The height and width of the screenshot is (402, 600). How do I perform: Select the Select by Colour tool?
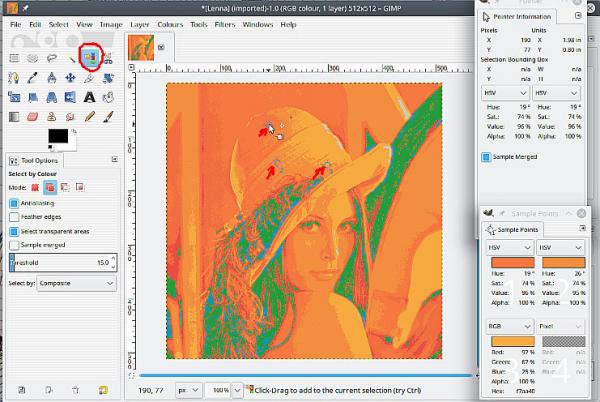point(90,57)
